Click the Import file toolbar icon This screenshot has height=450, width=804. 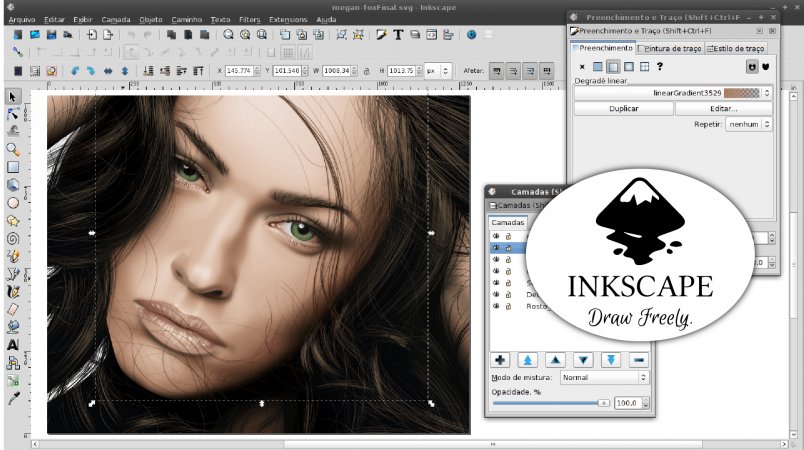coord(92,35)
